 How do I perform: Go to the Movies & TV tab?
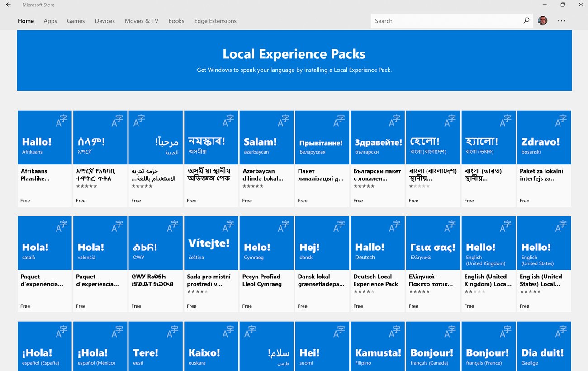[x=142, y=21]
